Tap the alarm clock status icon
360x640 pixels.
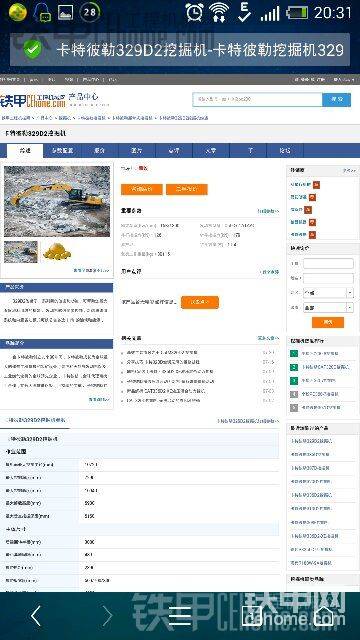[194, 12]
